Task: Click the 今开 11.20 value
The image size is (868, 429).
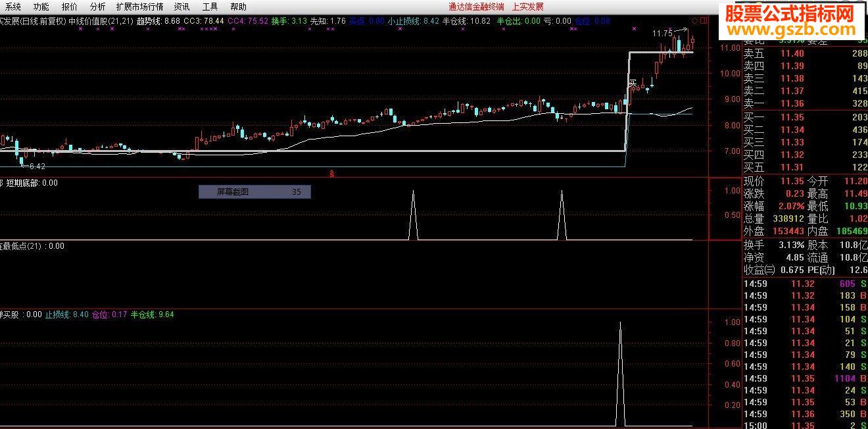Action: pos(856,181)
